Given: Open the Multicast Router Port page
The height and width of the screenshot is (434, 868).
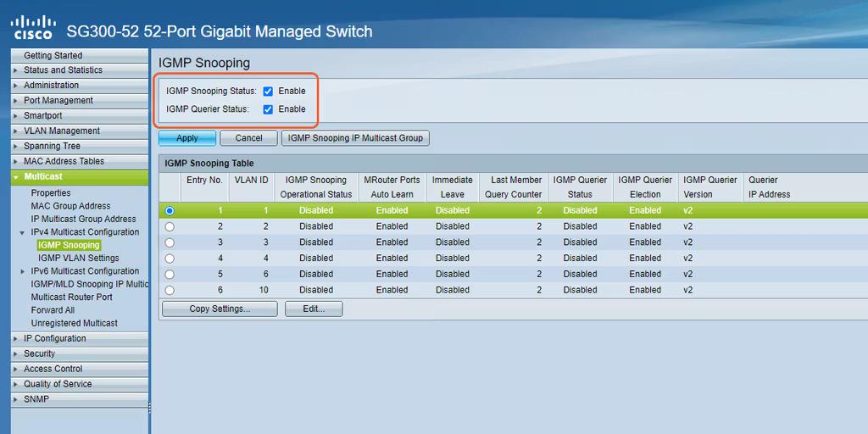Looking at the screenshot, I should [71, 298].
